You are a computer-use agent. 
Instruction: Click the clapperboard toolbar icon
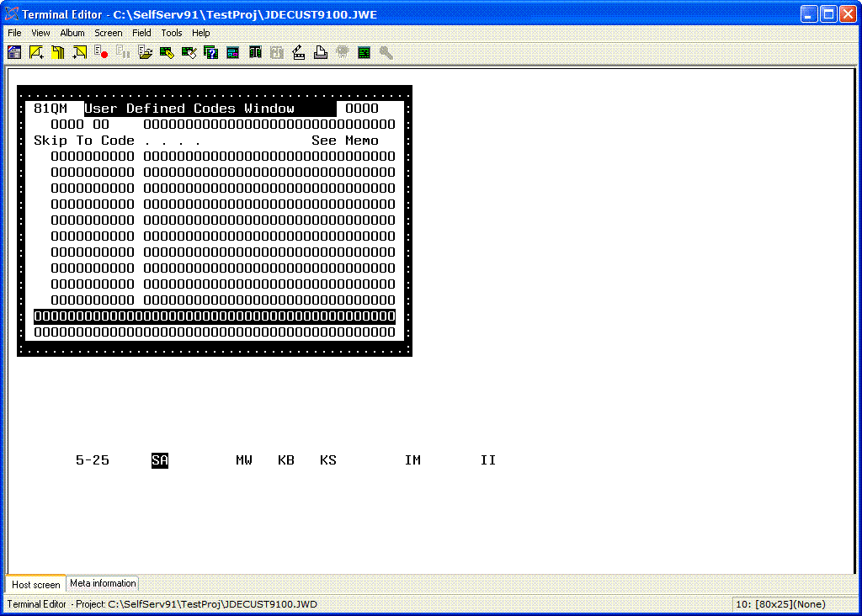[x=299, y=53]
